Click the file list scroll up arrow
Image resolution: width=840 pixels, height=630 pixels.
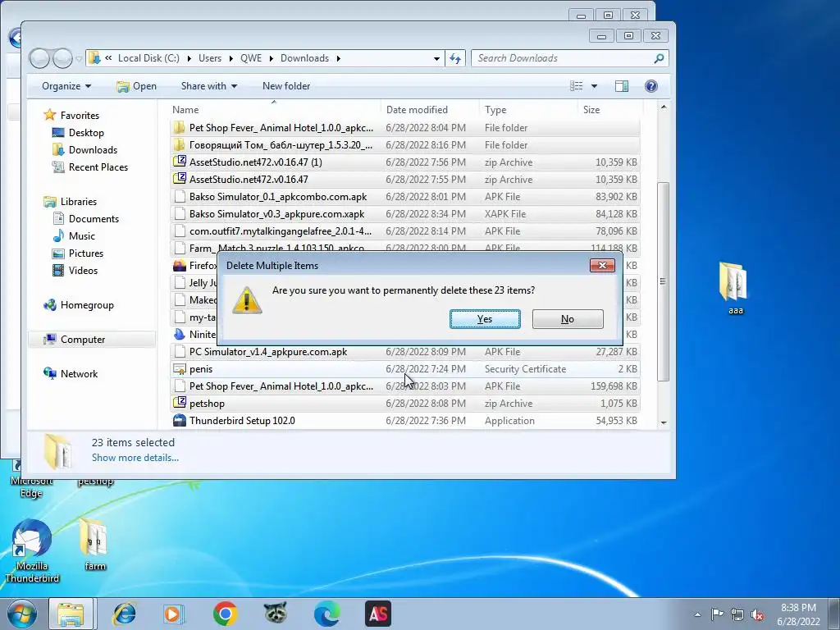pos(663,107)
